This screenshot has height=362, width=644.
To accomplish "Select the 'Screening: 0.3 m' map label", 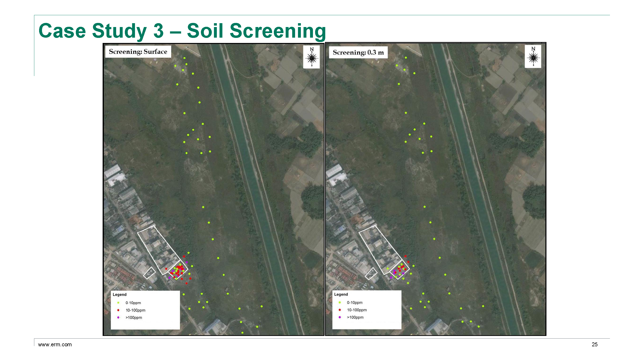I will click(x=358, y=52).
